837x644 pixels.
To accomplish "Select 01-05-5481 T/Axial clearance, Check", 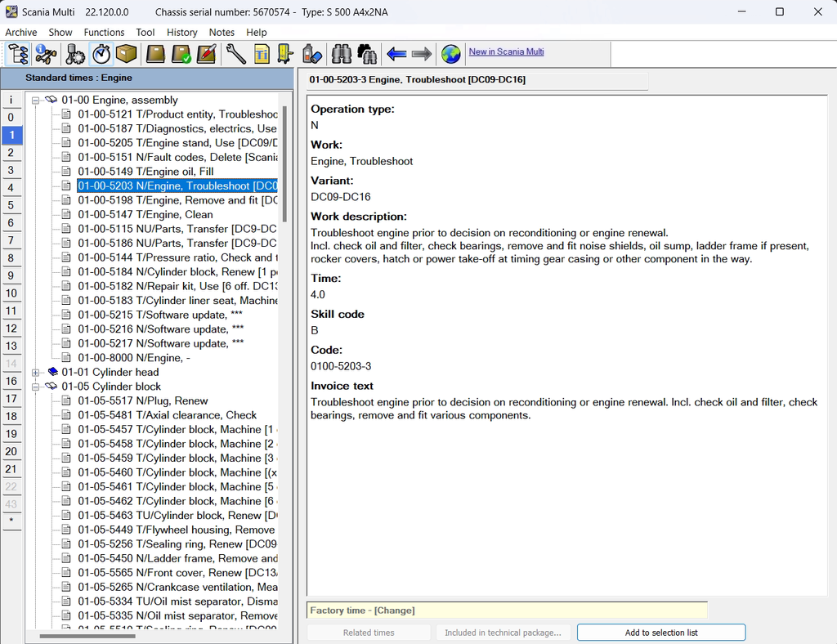I will click(167, 415).
